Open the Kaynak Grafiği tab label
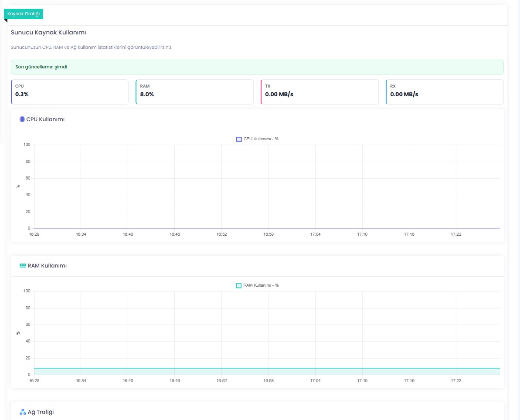The height and width of the screenshot is (420, 520). [24, 14]
